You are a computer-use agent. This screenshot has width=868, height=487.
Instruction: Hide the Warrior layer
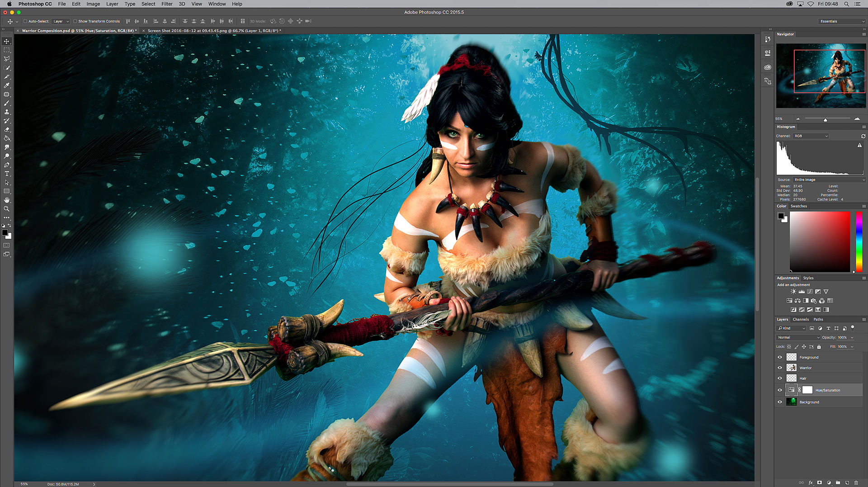click(780, 368)
